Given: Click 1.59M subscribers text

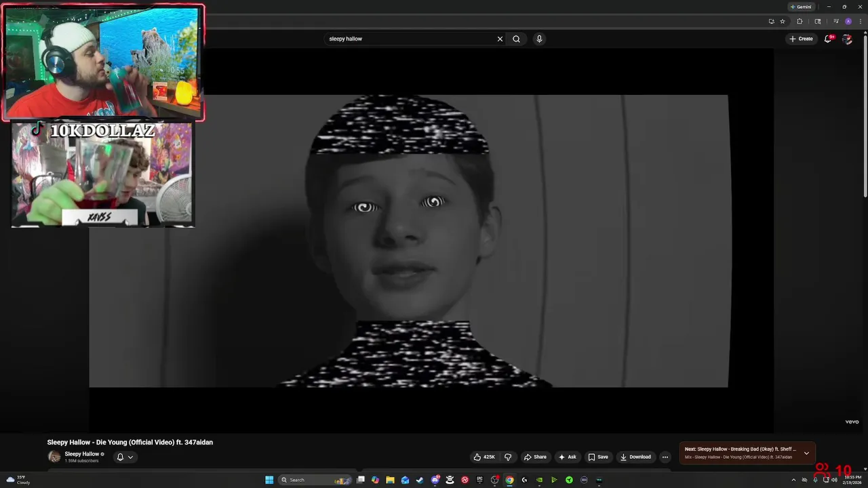Looking at the screenshot, I should coord(81,461).
